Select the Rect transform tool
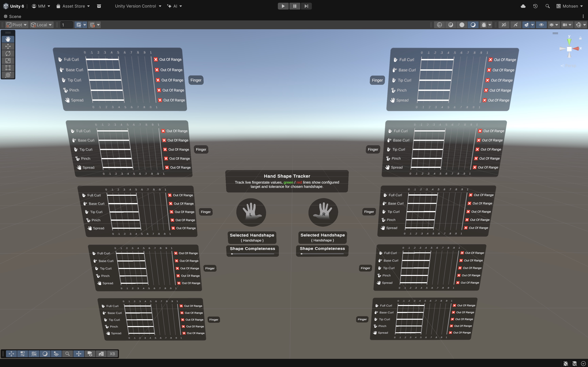The image size is (588, 367). [8, 68]
